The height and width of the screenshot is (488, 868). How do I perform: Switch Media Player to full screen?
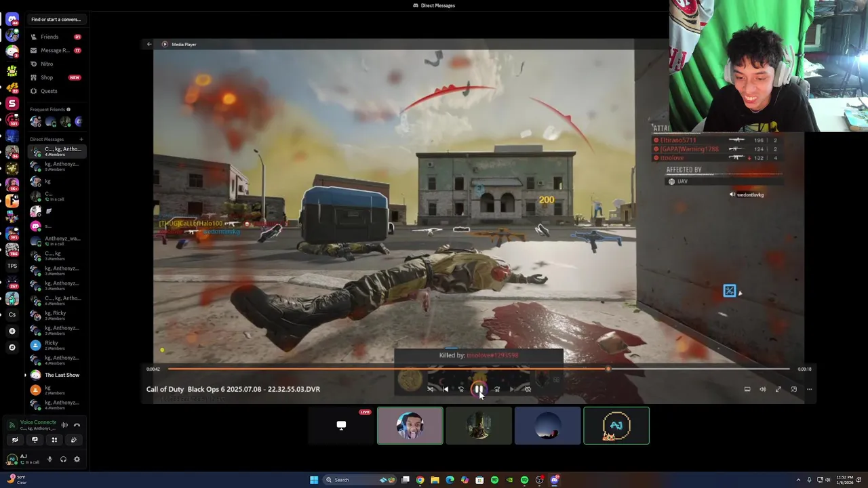(x=778, y=389)
